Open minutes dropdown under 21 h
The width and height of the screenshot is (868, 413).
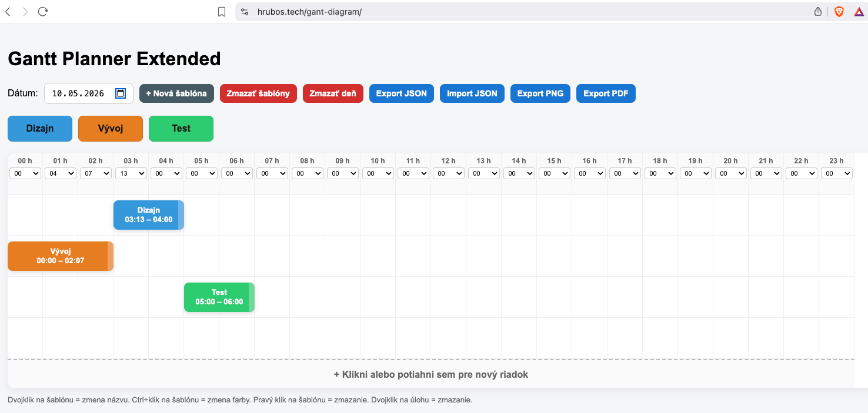(x=766, y=173)
